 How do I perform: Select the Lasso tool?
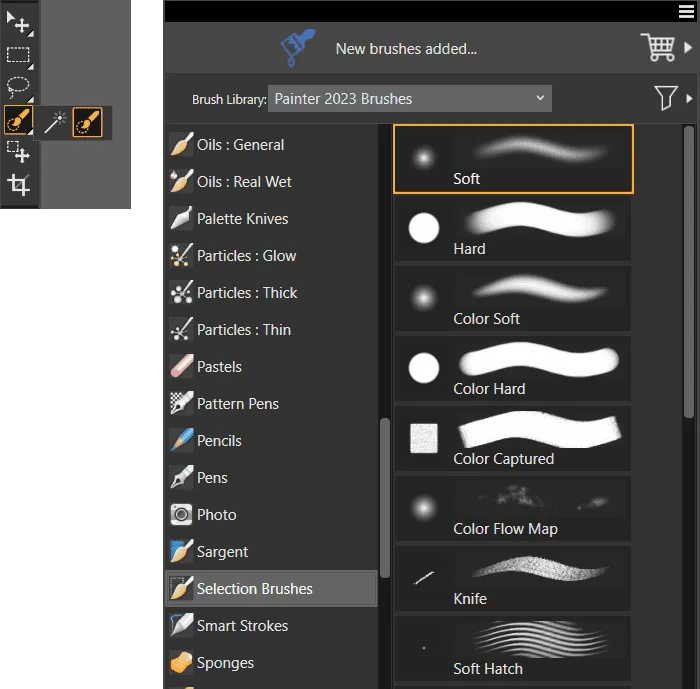pyautogui.click(x=18, y=88)
